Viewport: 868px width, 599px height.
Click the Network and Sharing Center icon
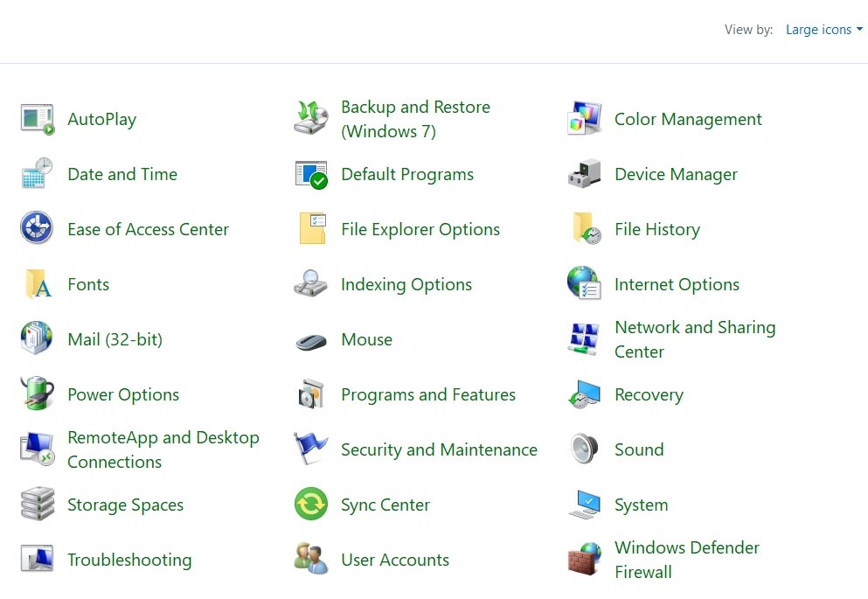(584, 338)
